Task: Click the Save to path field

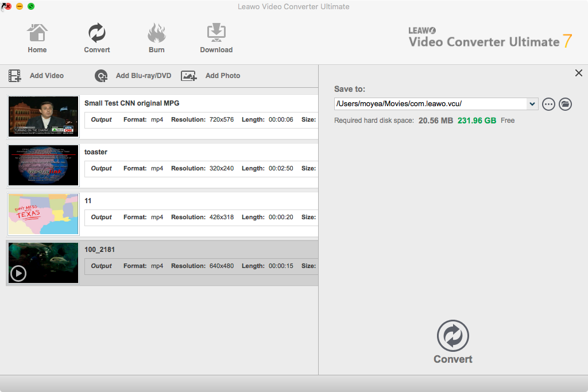Action: point(430,104)
